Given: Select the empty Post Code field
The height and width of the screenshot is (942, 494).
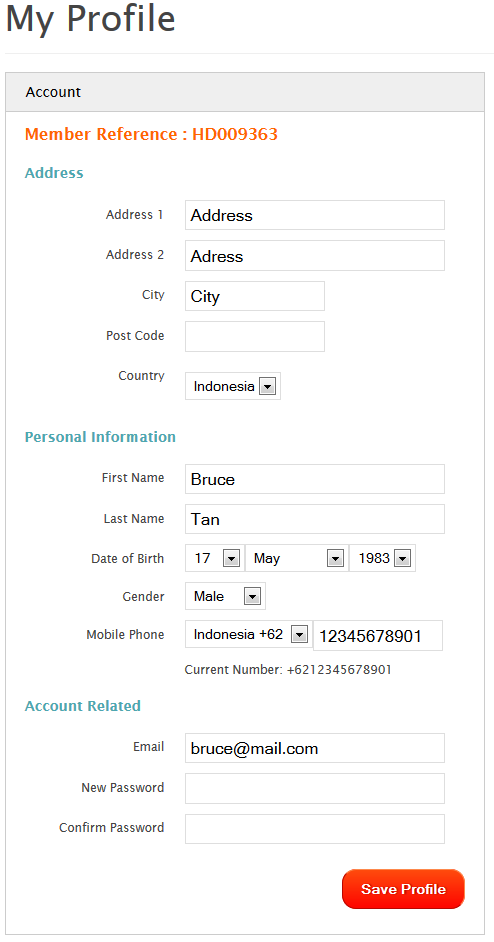Looking at the screenshot, I should 255,336.
